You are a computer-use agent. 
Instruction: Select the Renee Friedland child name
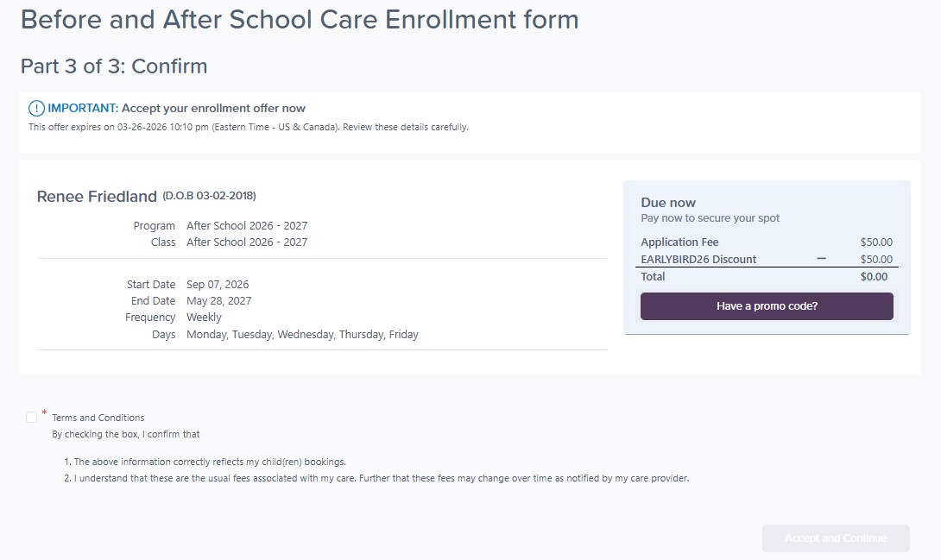[x=97, y=197]
